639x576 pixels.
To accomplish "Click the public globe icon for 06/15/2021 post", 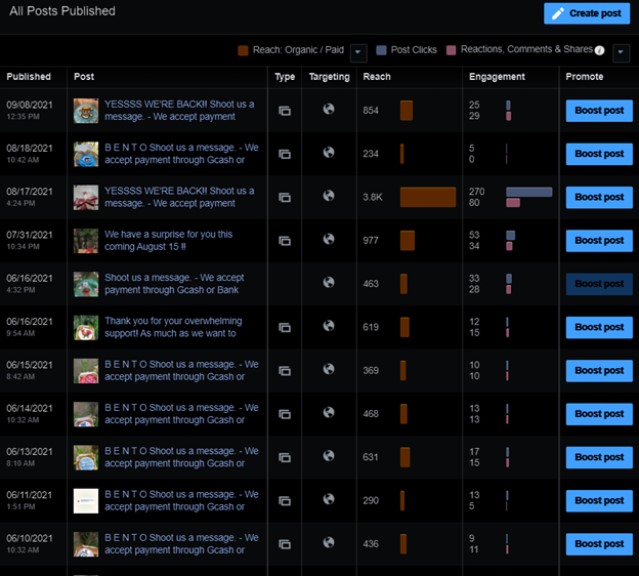I will 328,369.
